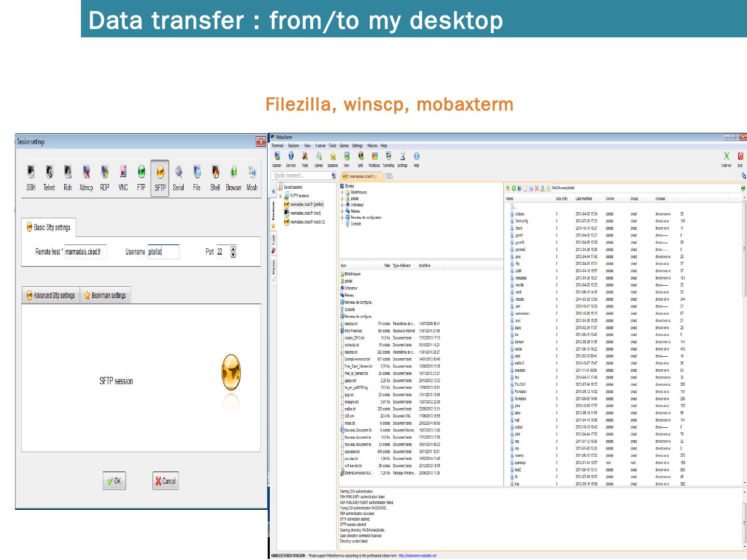
Task: Click the MultiExec toolbar icon
Action: pyautogui.click(x=375, y=159)
